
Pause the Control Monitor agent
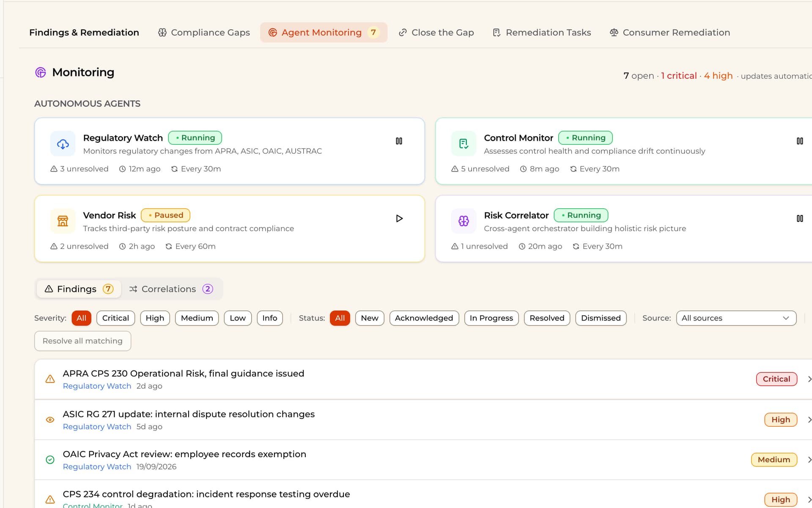click(x=800, y=141)
